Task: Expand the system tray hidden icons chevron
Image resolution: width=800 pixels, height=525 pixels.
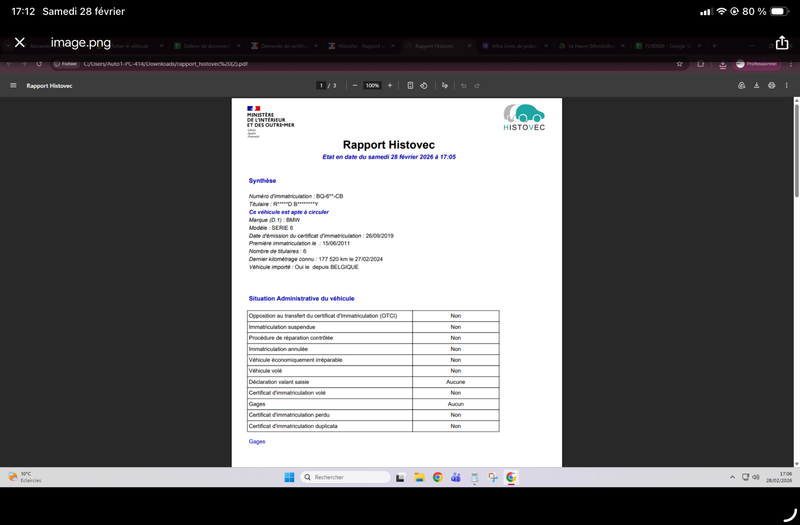Action: click(733, 477)
